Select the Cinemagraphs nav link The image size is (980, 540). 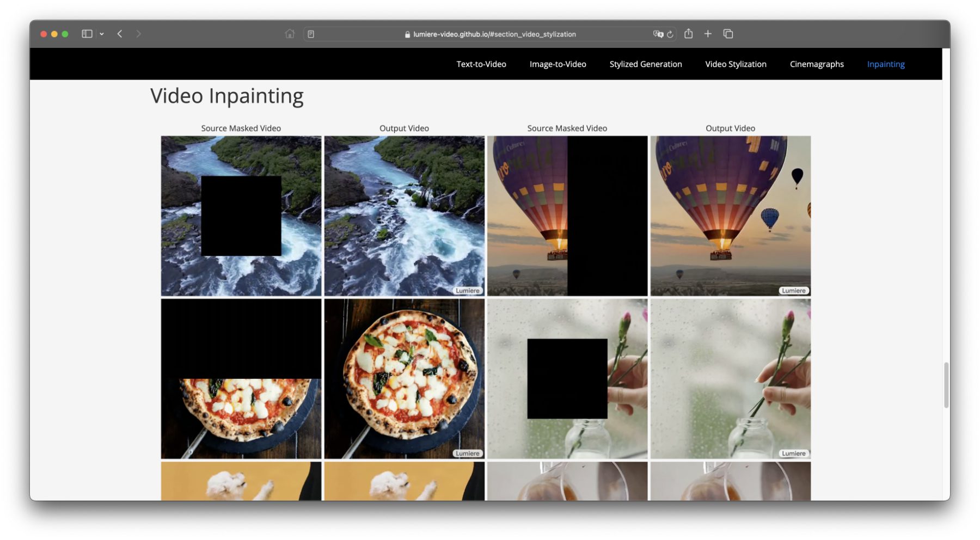pos(816,64)
